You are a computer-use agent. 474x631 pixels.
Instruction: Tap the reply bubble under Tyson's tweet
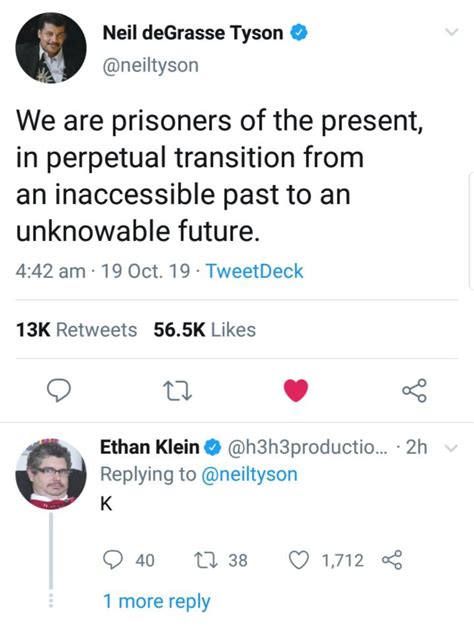(x=59, y=390)
